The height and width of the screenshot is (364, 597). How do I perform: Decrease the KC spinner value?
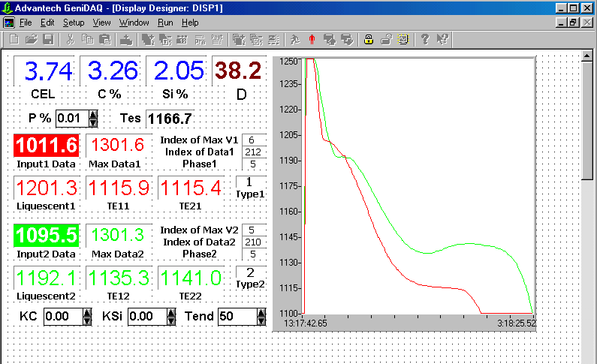pos(87,320)
